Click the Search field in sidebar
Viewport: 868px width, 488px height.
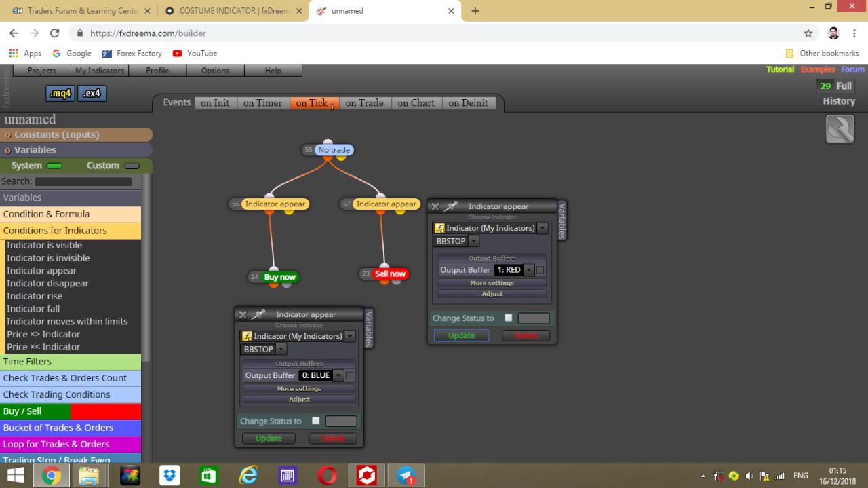83,182
